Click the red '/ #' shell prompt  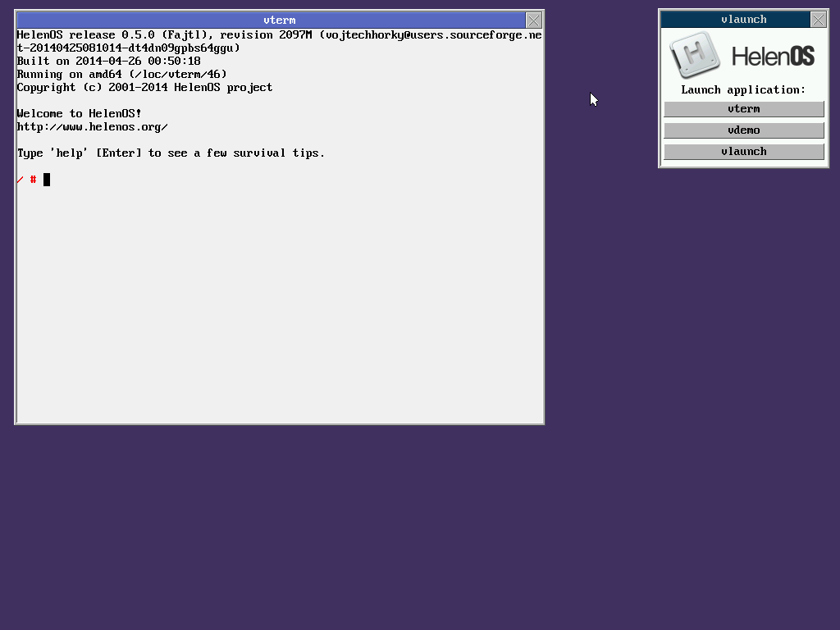click(x=27, y=180)
